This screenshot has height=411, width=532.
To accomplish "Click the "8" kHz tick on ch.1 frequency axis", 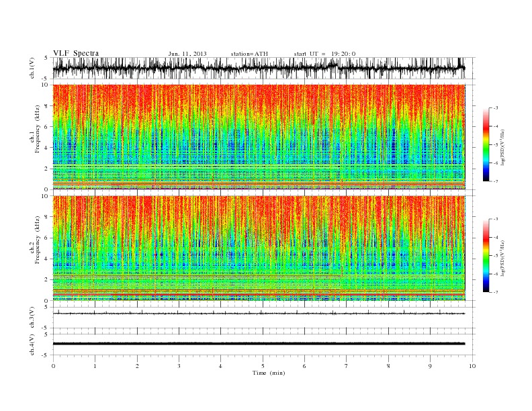I will click(47, 106).
